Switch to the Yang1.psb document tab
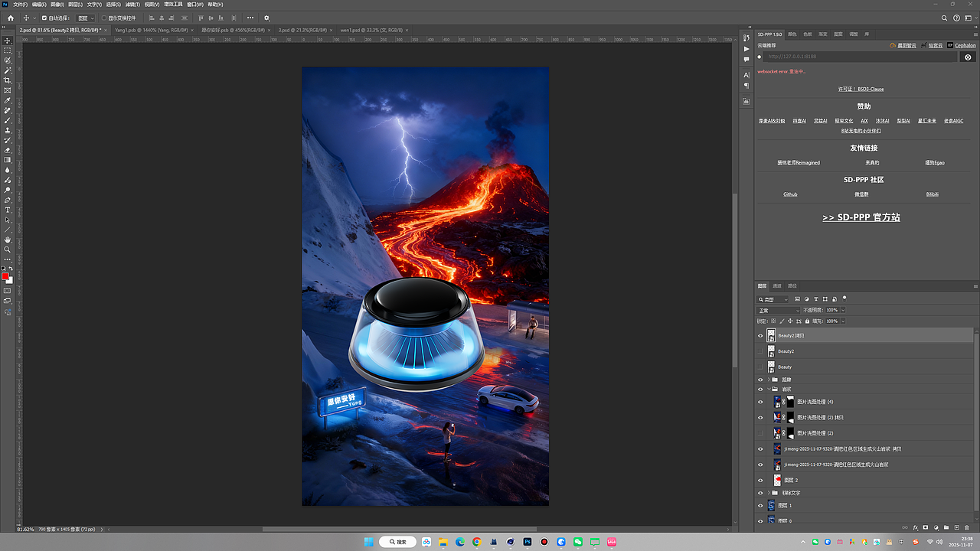The image size is (980, 551). (x=152, y=29)
